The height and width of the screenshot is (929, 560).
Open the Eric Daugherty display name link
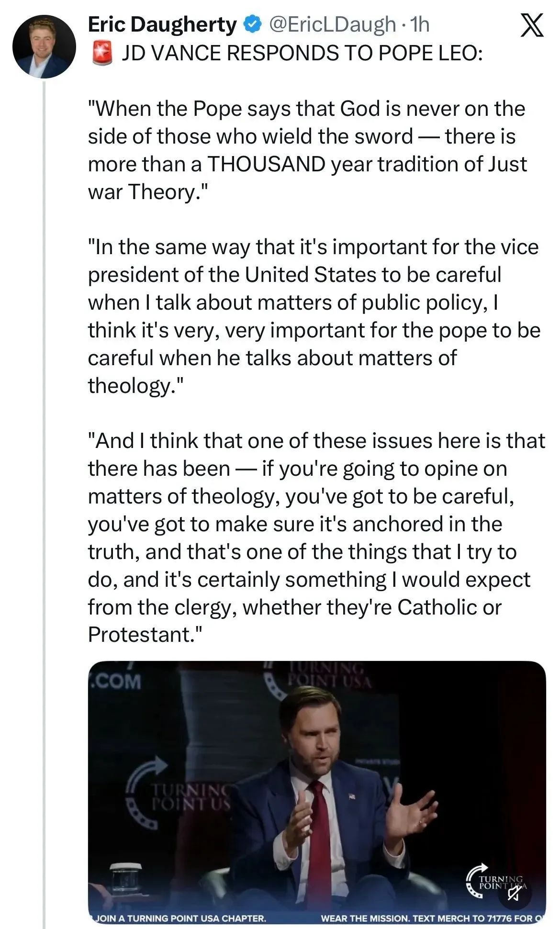point(162,25)
